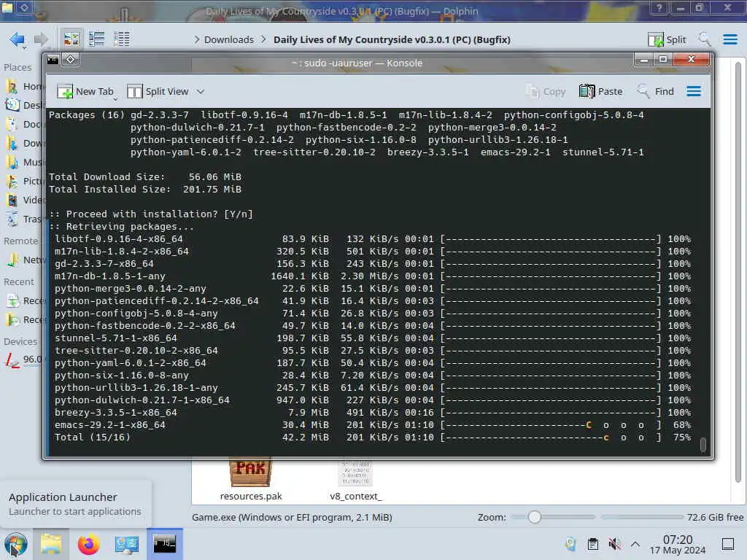
Task: Expand breadcrumb arrow before Downloads
Action: [197, 39]
